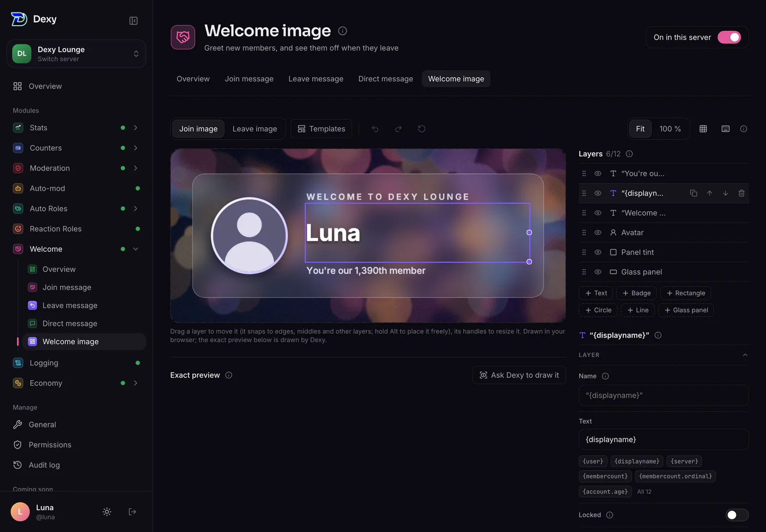This screenshot has width=766, height=532.
Task: Insert the {membercount.ordinal} variable chip
Action: [x=676, y=476]
